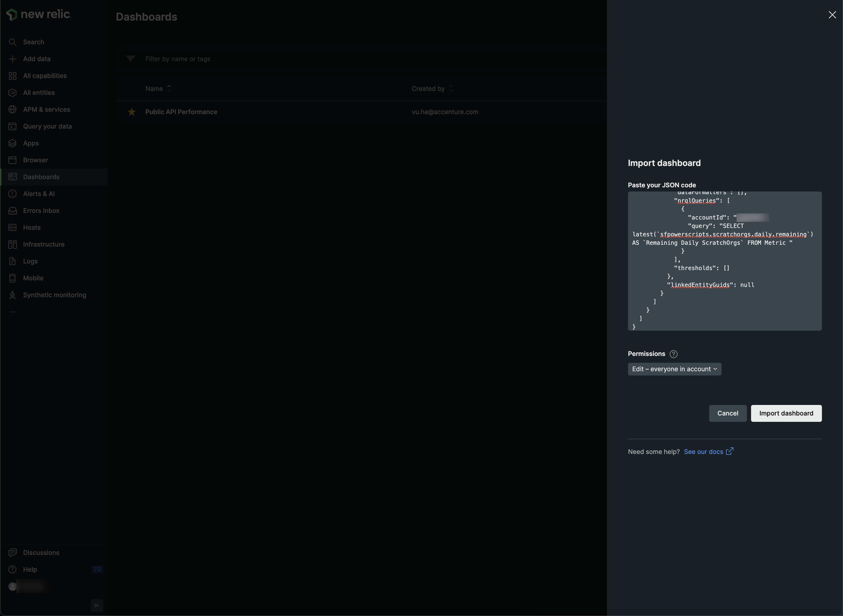Screen dimensions: 843x616
Task: Click the external link icon by docs
Action: coord(730,451)
